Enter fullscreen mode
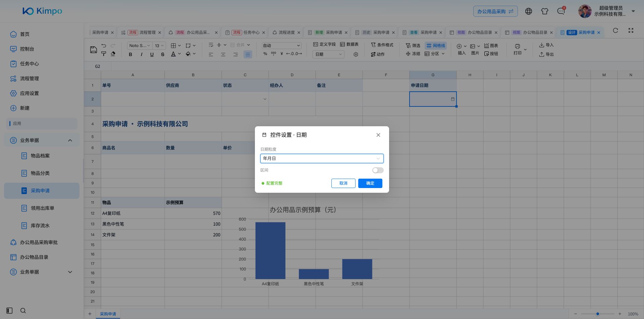This screenshot has width=644, height=319. click(631, 31)
